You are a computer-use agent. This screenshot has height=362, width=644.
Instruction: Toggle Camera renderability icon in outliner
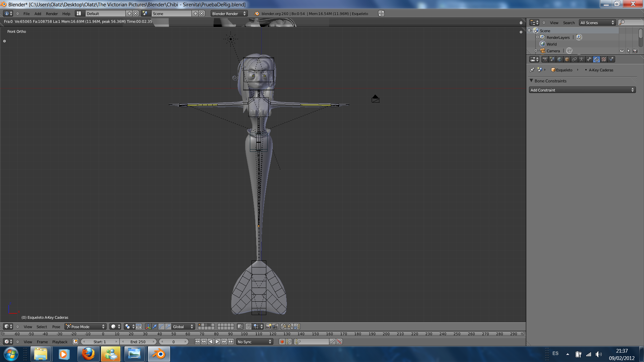pos(635,51)
